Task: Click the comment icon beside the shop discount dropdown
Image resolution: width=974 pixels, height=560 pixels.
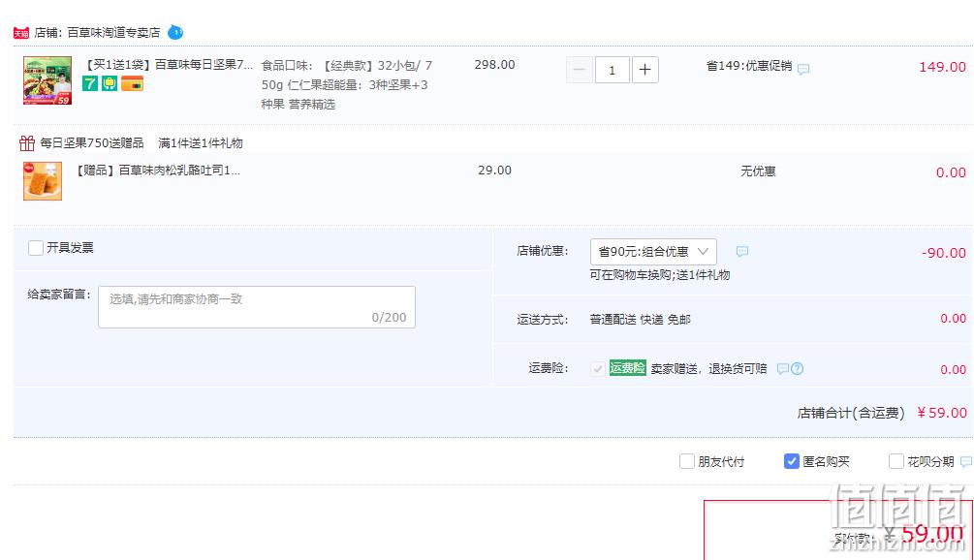Action: [741, 252]
